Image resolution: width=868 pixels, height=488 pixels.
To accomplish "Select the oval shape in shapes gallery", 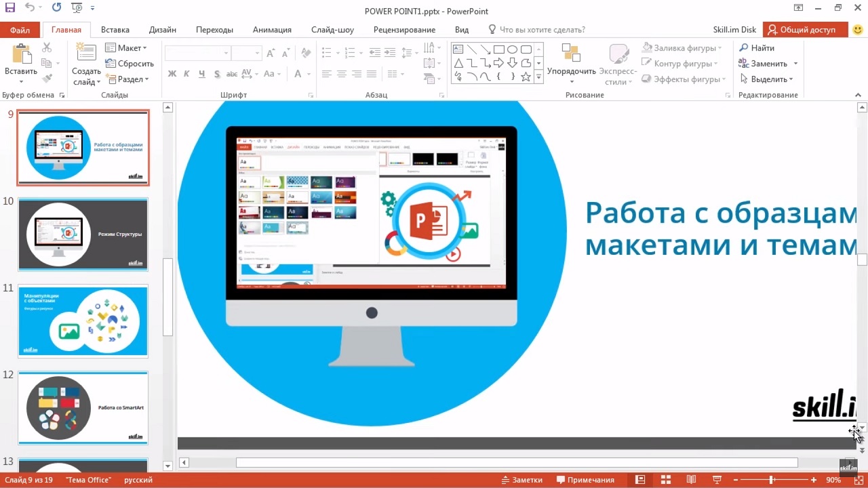I will [x=512, y=49].
